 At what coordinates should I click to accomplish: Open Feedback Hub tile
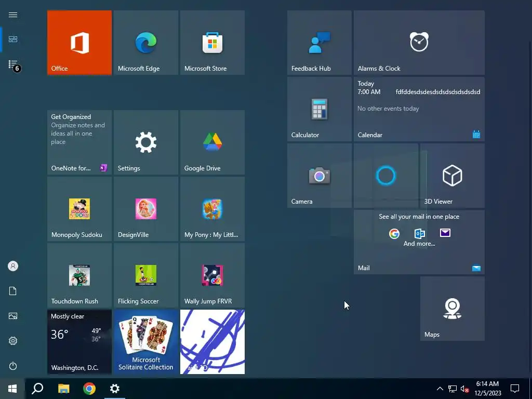(320, 43)
